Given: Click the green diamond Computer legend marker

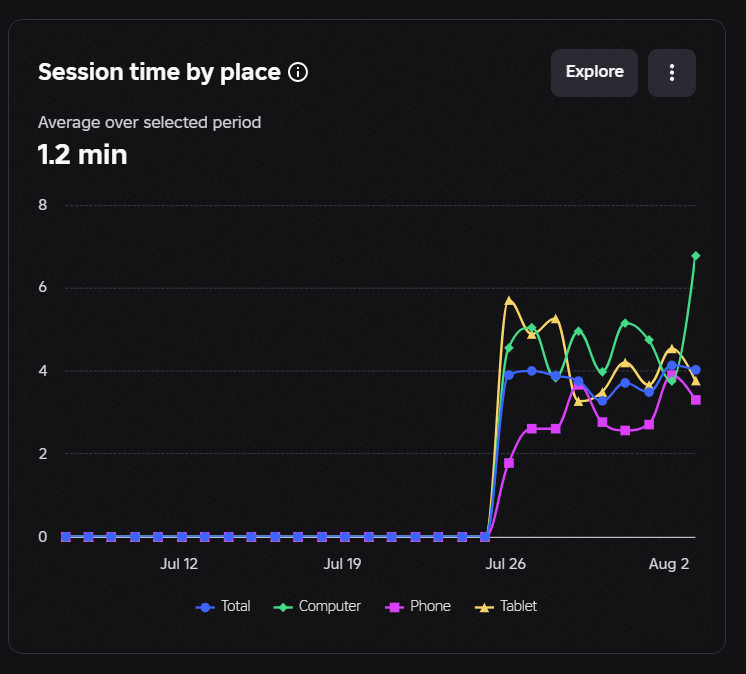Looking at the screenshot, I should tap(283, 607).
